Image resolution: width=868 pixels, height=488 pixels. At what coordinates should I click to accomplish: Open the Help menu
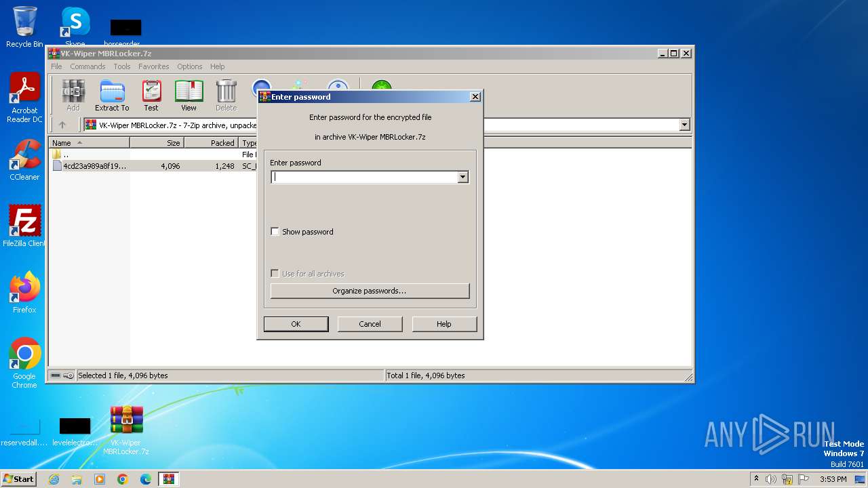217,66
